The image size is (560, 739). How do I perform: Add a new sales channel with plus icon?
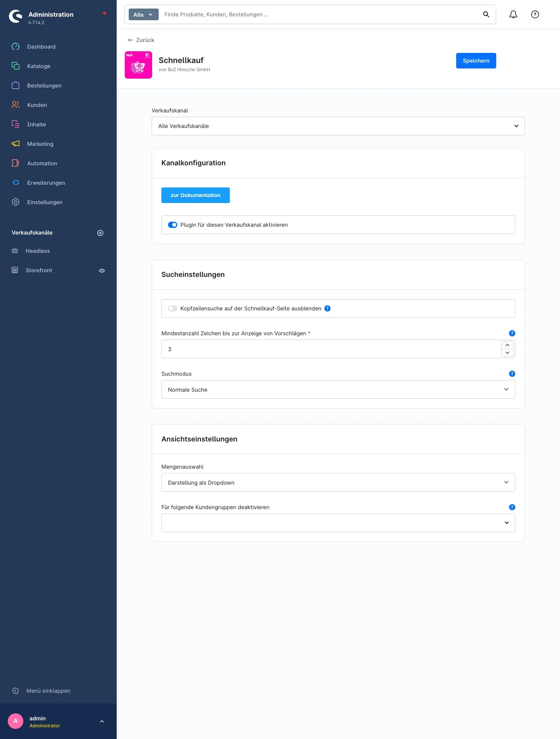(x=100, y=233)
